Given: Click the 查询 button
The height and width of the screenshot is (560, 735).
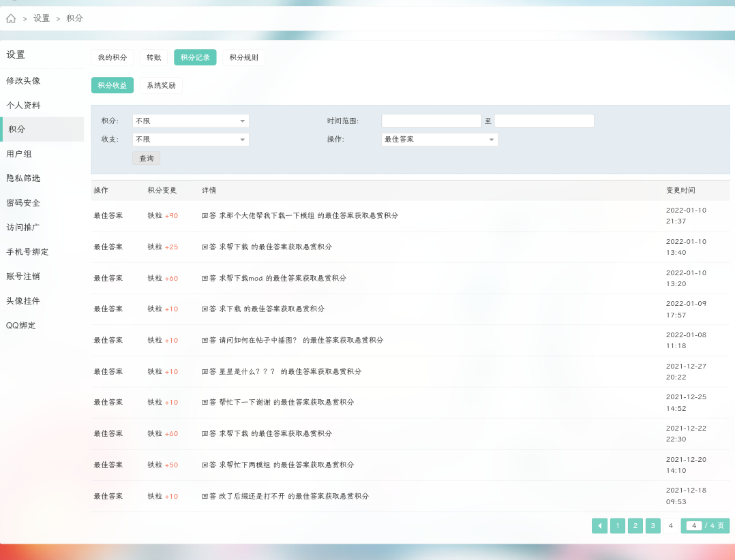Looking at the screenshot, I should pos(146,158).
